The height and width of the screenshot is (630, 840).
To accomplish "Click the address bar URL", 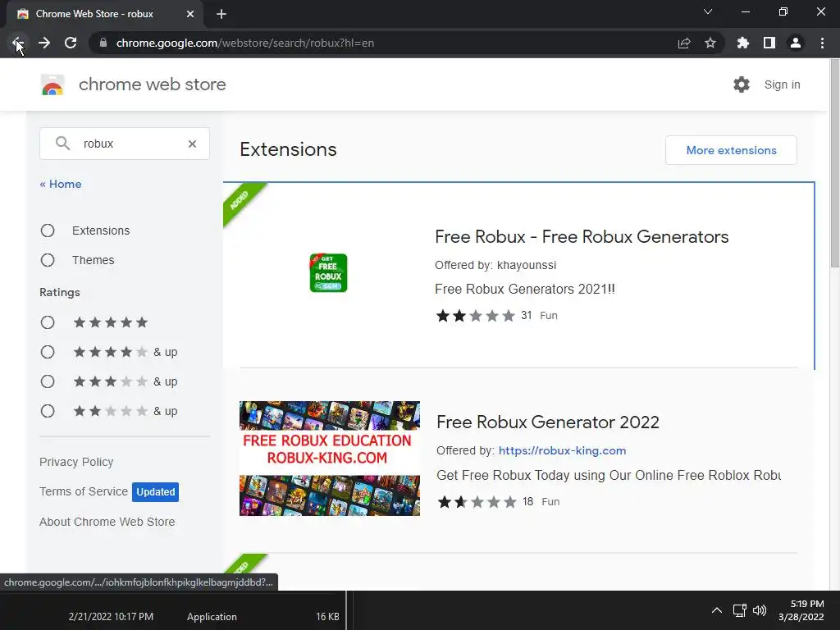I will tap(244, 43).
